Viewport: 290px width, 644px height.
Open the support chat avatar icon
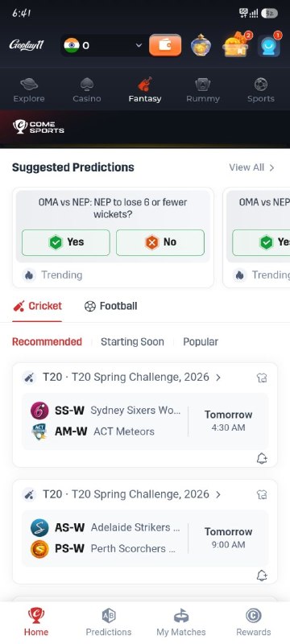[x=269, y=46]
